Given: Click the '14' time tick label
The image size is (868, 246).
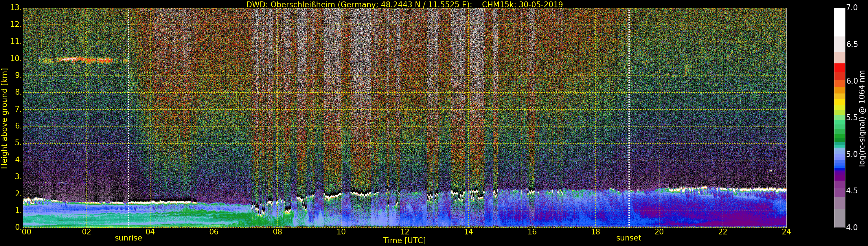Looking at the screenshot, I should pyautogui.click(x=468, y=232).
